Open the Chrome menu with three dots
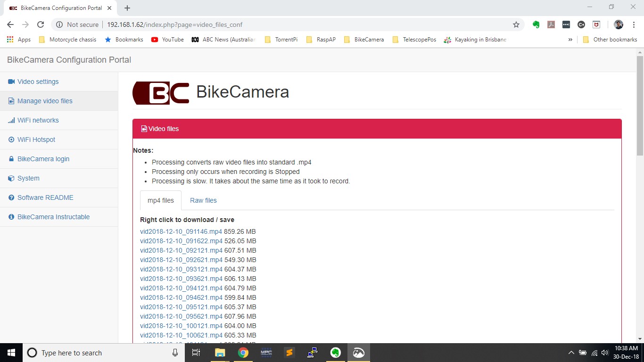The width and height of the screenshot is (644, 362). click(x=633, y=24)
